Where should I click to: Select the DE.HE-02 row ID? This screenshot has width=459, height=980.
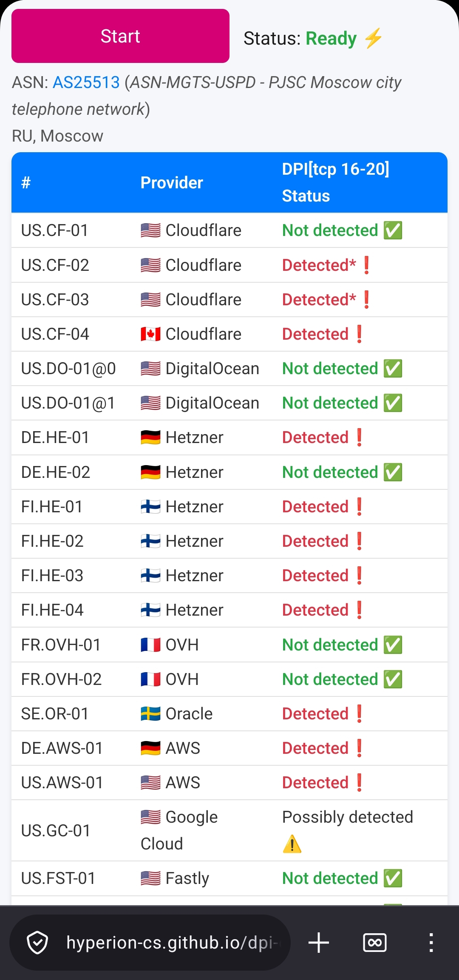56,472
